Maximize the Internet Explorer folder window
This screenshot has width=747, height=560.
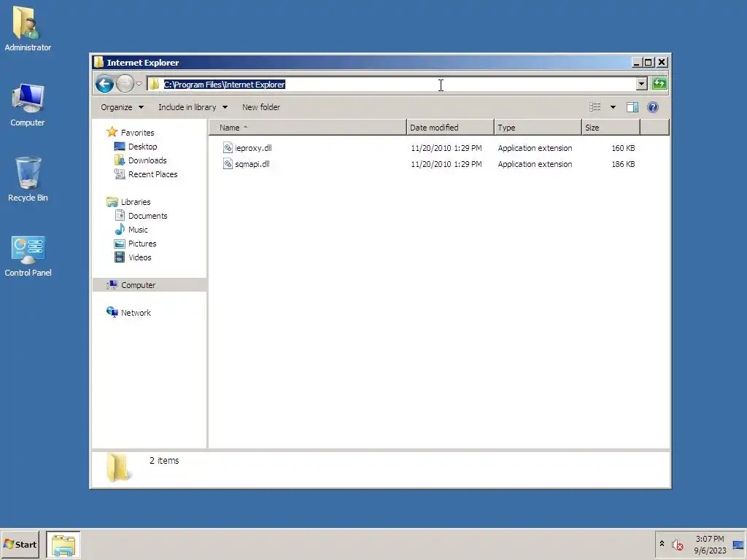point(649,63)
